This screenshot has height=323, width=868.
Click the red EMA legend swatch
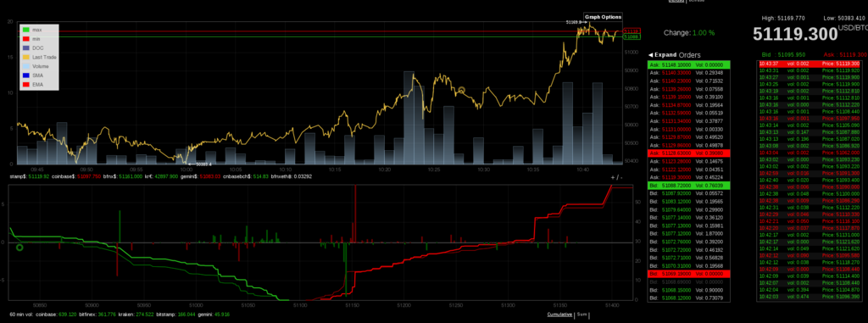point(25,84)
